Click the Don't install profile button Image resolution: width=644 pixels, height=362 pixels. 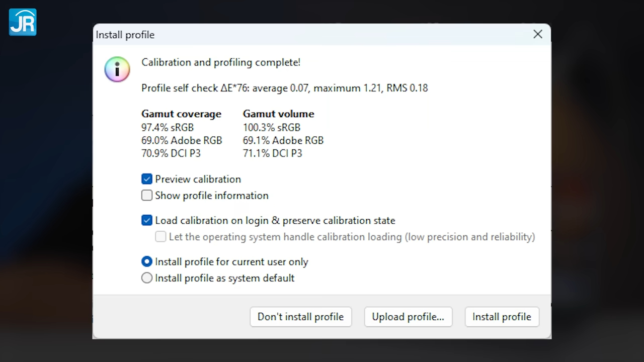[300, 317]
